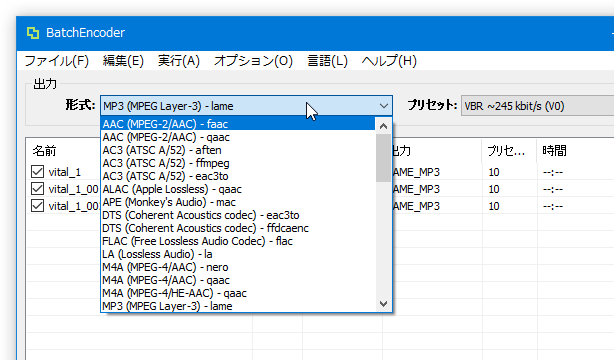
Task: Choose DTS (Coherent Acoustics codec) - eac3to
Action: coord(238,215)
